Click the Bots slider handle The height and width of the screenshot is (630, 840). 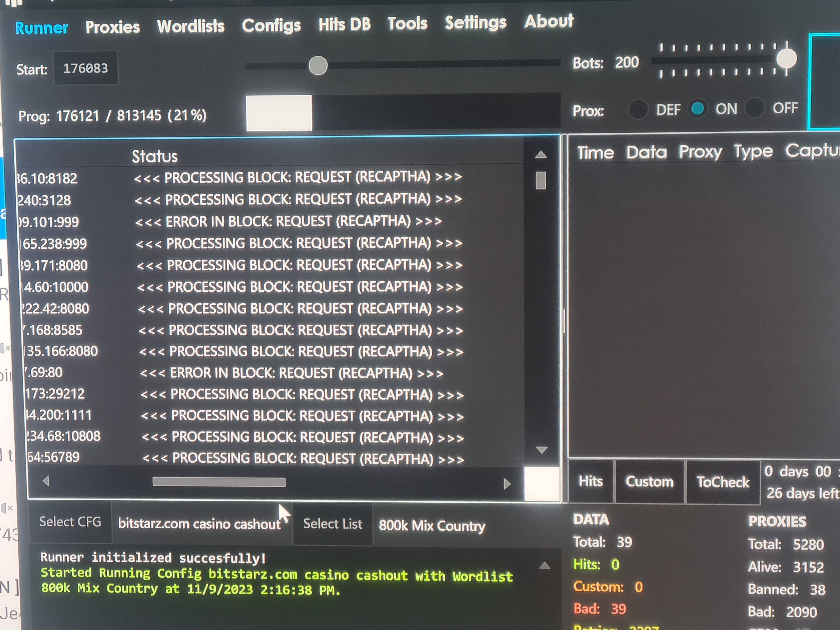tap(786, 59)
